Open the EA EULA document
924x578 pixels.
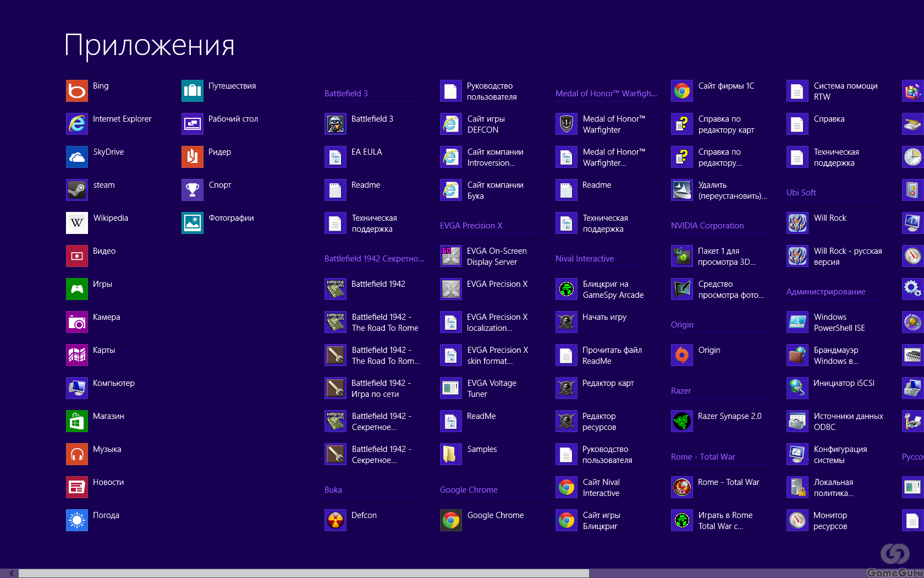353,157
